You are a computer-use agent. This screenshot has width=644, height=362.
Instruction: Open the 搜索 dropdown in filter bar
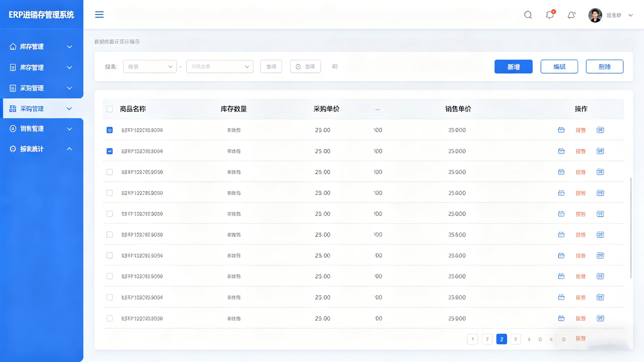[x=150, y=67]
